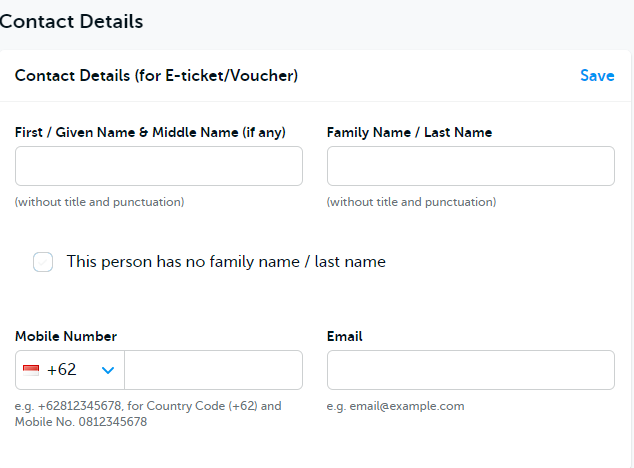Click the Save link
634x468 pixels.
[x=597, y=76]
